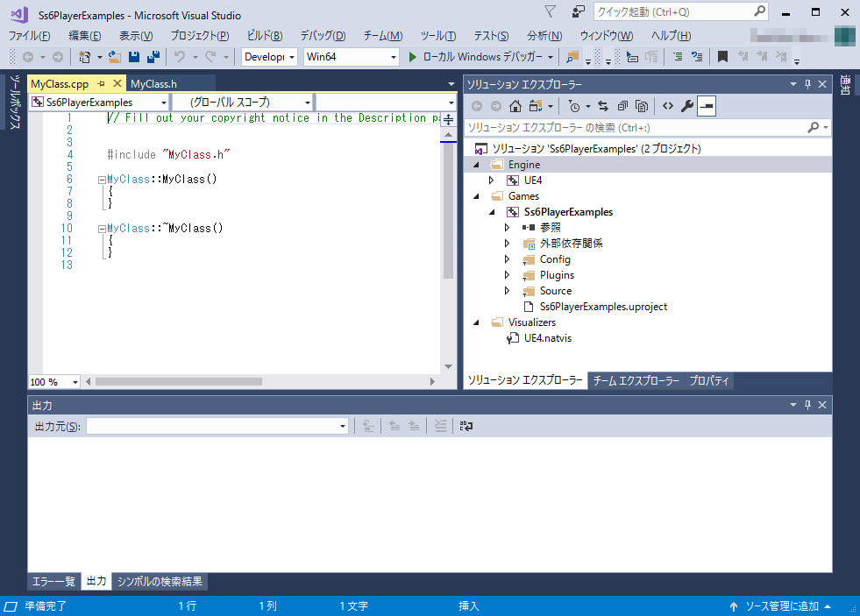Open the Debug menu
This screenshot has width=860, height=616.
[x=323, y=36]
